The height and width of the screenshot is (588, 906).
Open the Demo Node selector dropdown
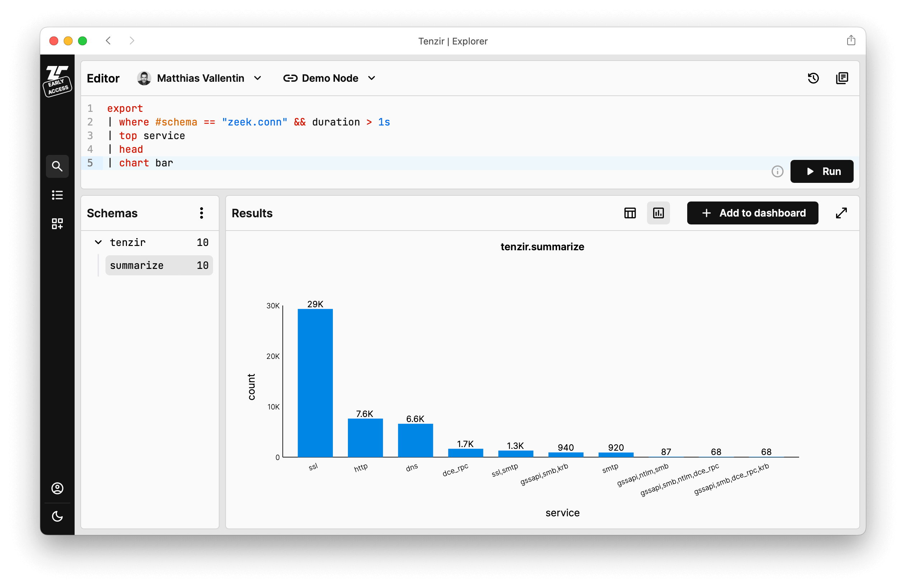coord(329,78)
